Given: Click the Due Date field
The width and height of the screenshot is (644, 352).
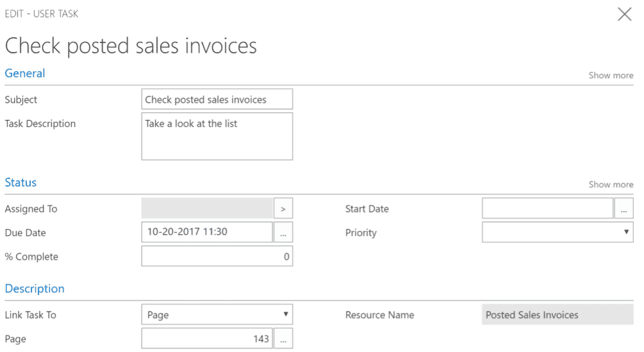Looking at the screenshot, I should 206,232.
